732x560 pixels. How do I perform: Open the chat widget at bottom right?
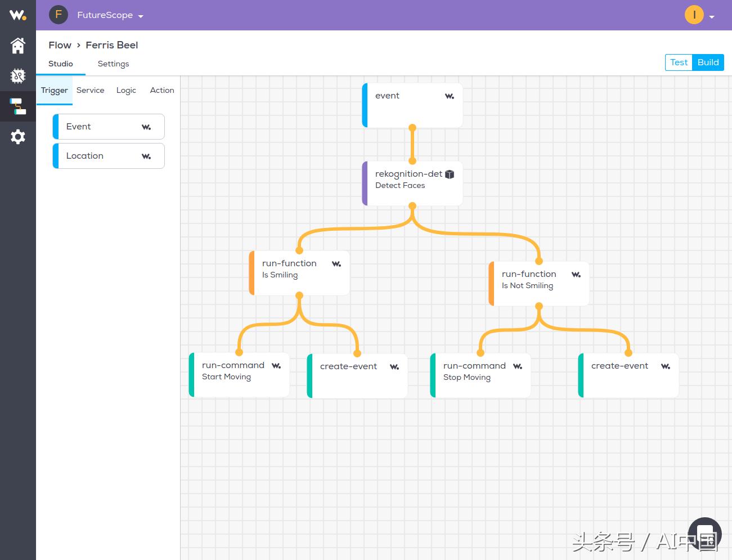tap(704, 534)
